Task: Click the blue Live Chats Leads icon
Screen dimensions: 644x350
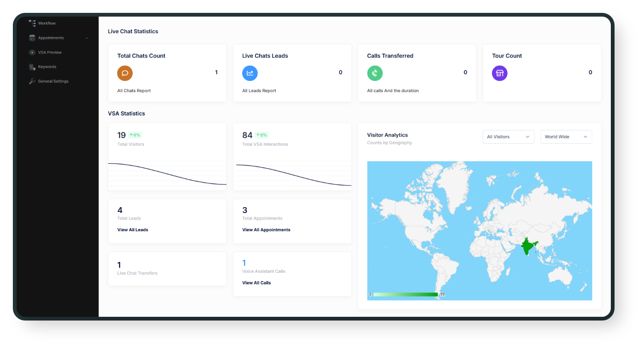Action: click(250, 73)
